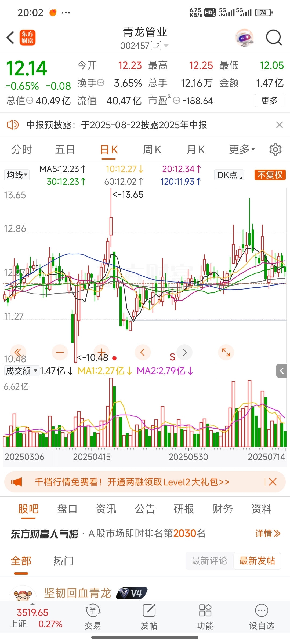Viewport: 290px width, 644px height.
Task: Open the 交易 trading icon
Action: tap(93, 617)
